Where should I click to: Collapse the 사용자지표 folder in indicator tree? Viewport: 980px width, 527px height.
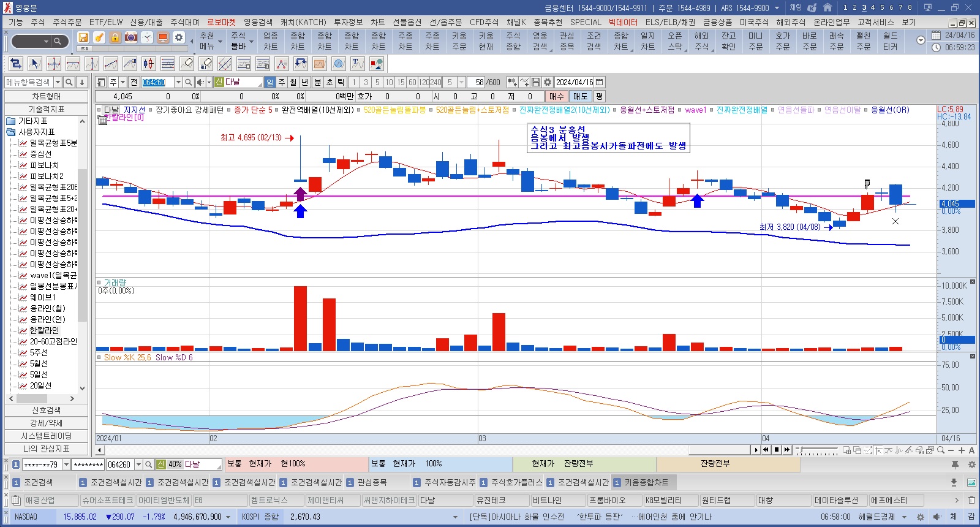10,132
